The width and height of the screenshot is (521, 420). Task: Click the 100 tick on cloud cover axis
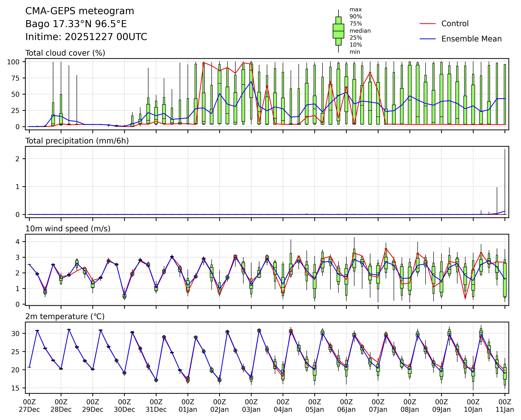pos(13,62)
